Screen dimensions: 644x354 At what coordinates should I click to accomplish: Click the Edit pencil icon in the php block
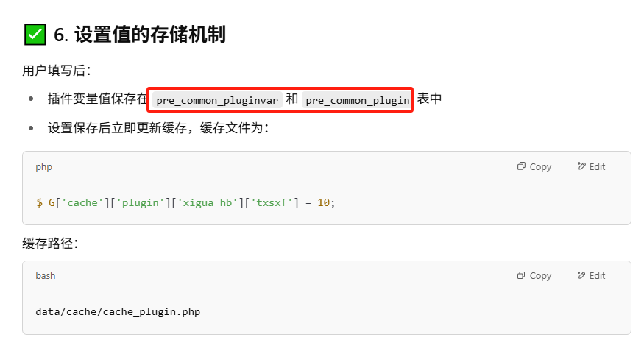pyautogui.click(x=581, y=167)
